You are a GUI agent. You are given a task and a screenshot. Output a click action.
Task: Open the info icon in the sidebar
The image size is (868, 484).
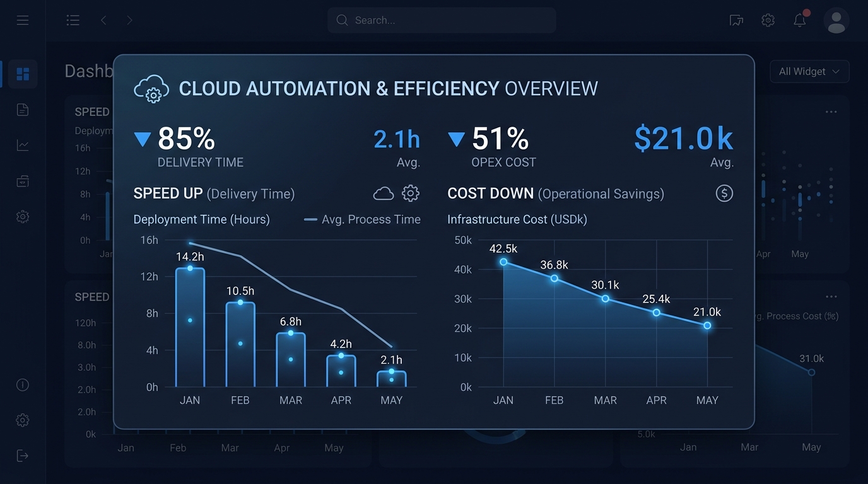pyautogui.click(x=23, y=385)
